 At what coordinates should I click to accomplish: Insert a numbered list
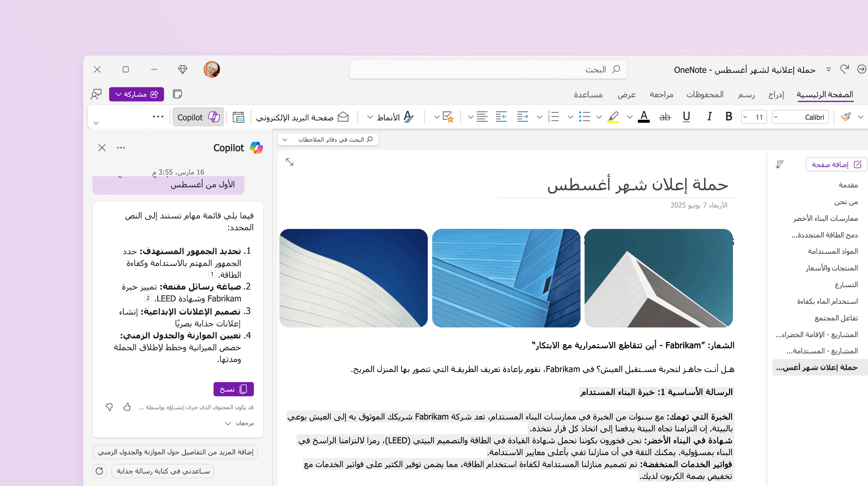pos(553,117)
